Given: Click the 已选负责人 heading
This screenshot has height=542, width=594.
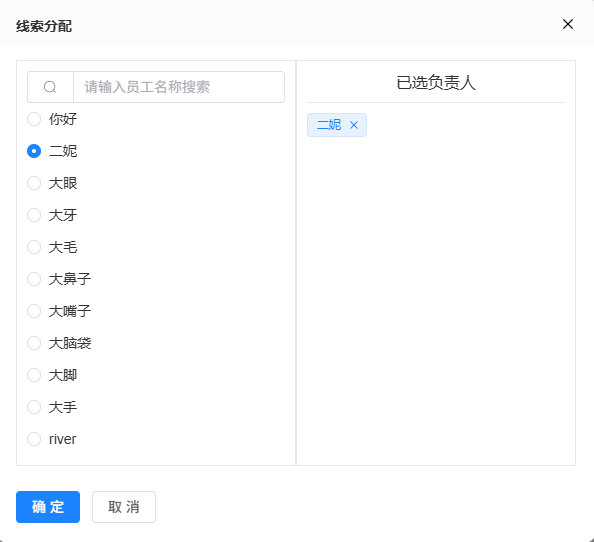Looking at the screenshot, I should 436,83.
